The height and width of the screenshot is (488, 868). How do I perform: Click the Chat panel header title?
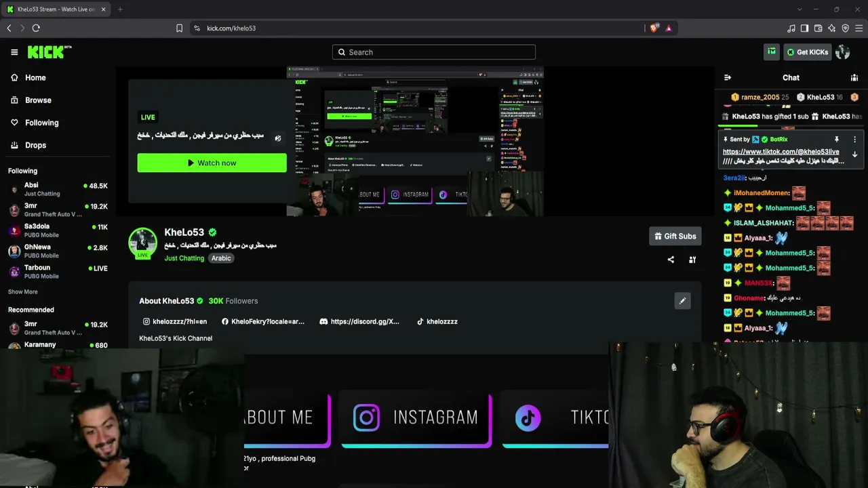coord(791,78)
